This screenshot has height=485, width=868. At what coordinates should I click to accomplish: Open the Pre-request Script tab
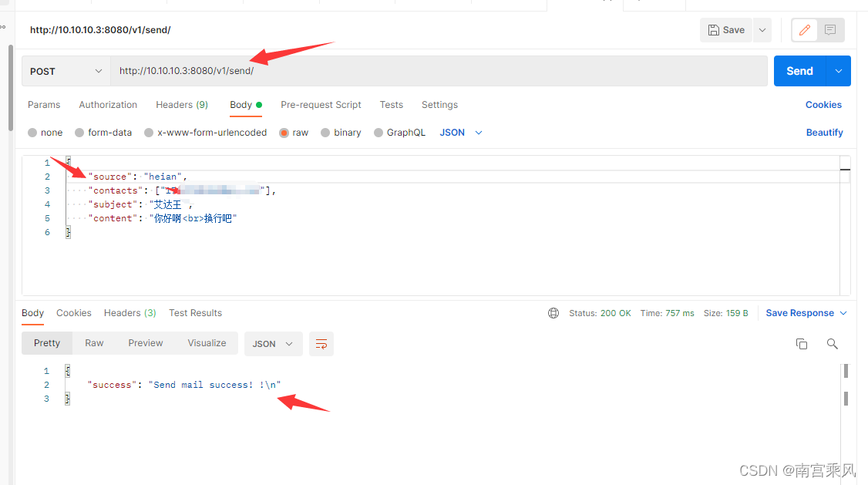(321, 105)
